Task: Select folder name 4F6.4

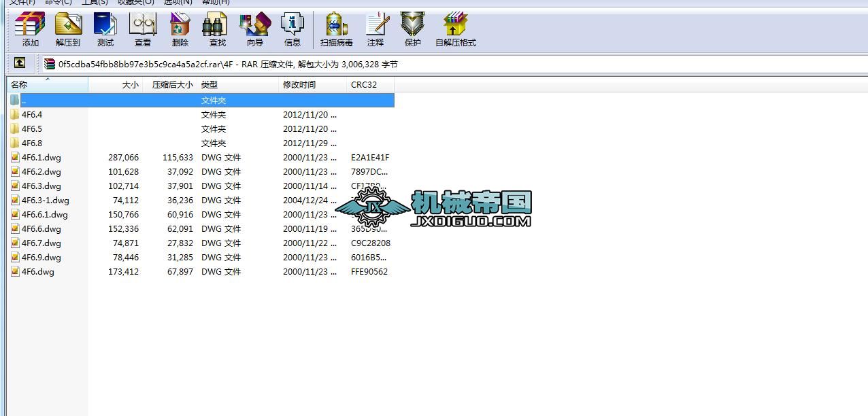Action: click(x=32, y=114)
